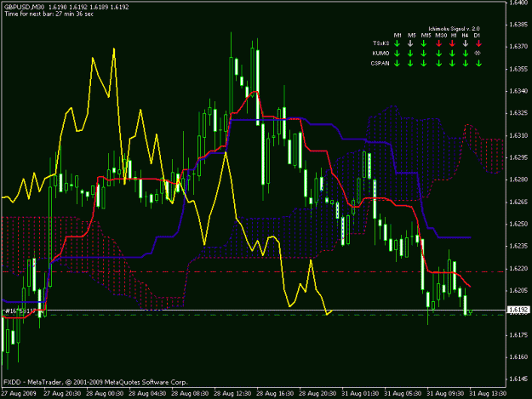Click the '31 Aug 01:30' time axis label
532x399 pixels.
[360, 394]
